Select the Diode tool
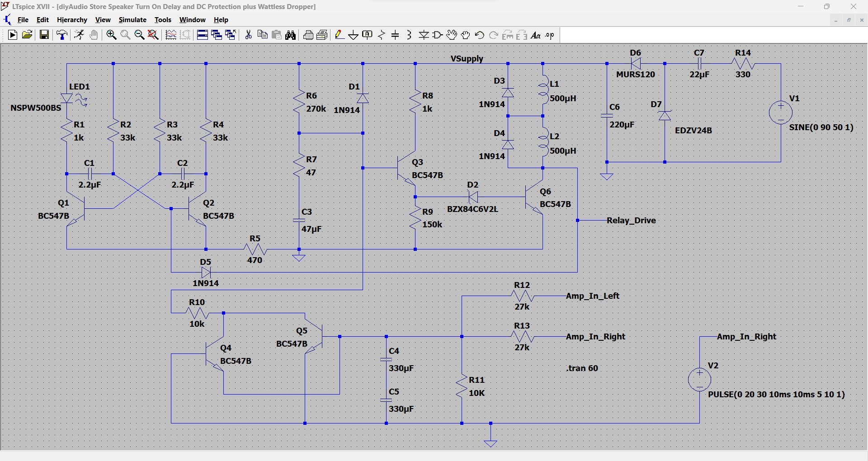The width and height of the screenshot is (868, 461). pos(424,35)
